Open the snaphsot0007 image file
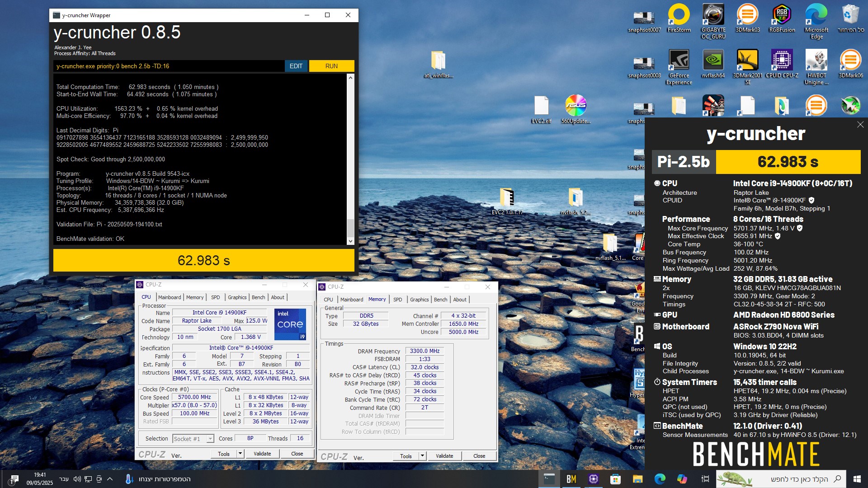 (x=644, y=21)
